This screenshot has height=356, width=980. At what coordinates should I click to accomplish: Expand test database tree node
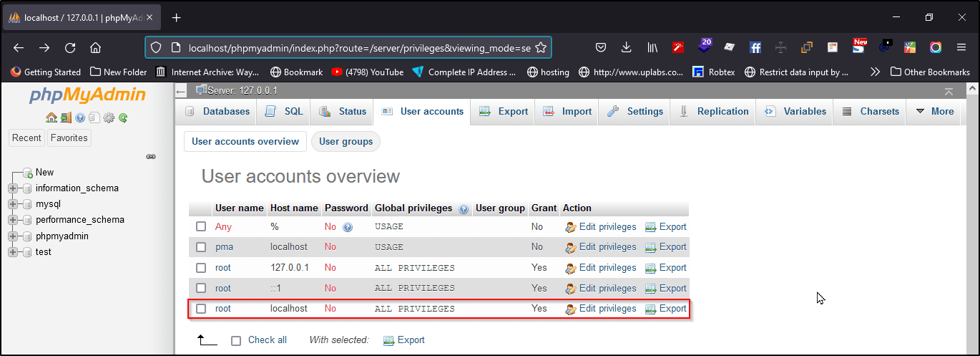tap(12, 252)
